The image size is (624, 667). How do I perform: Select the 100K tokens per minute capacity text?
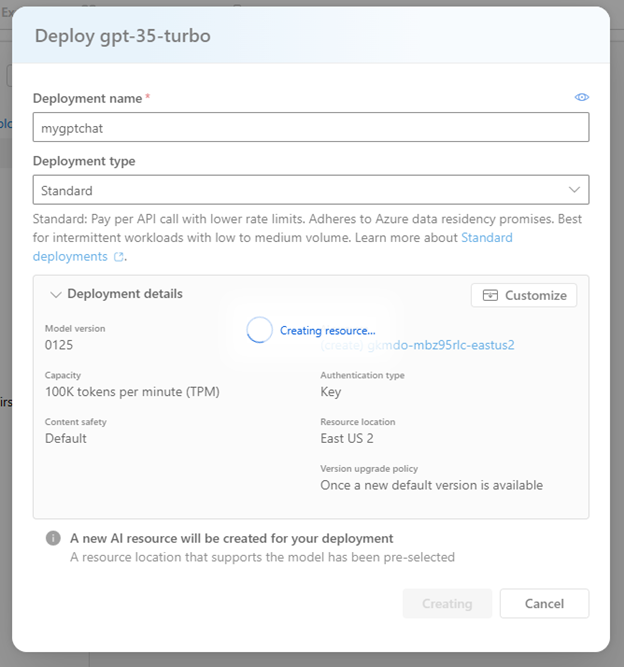pyautogui.click(x=132, y=391)
